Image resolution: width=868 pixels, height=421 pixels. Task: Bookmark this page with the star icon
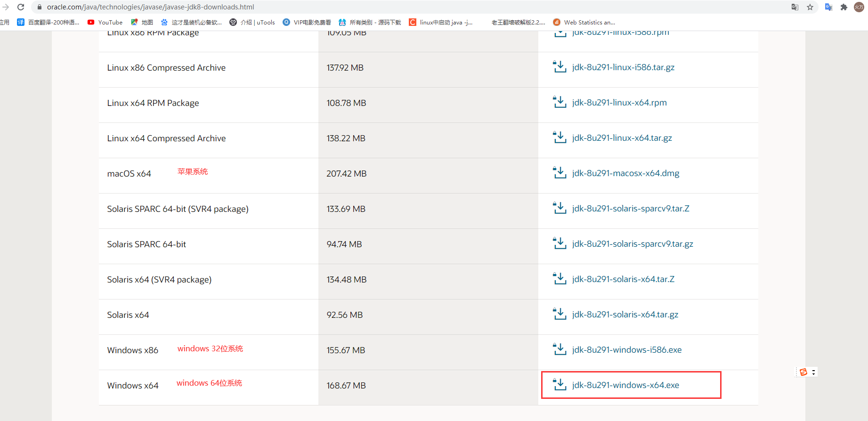click(x=810, y=7)
